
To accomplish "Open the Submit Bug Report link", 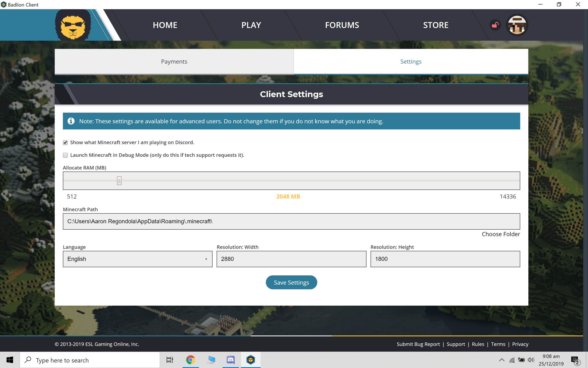I will tap(418, 344).
